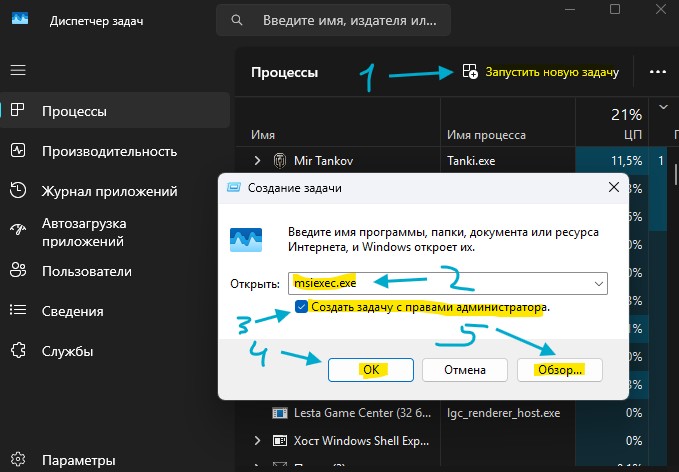The height and width of the screenshot is (472, 679).
Task: Click the Хост Windows Shell Exp... row icon
Action: pos(279,441)
